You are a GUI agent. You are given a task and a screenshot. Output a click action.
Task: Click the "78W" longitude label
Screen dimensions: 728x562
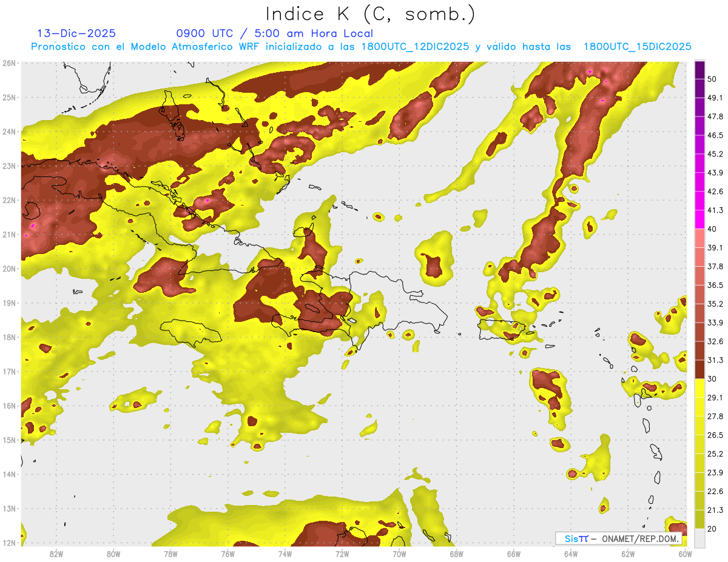(170, 554)
